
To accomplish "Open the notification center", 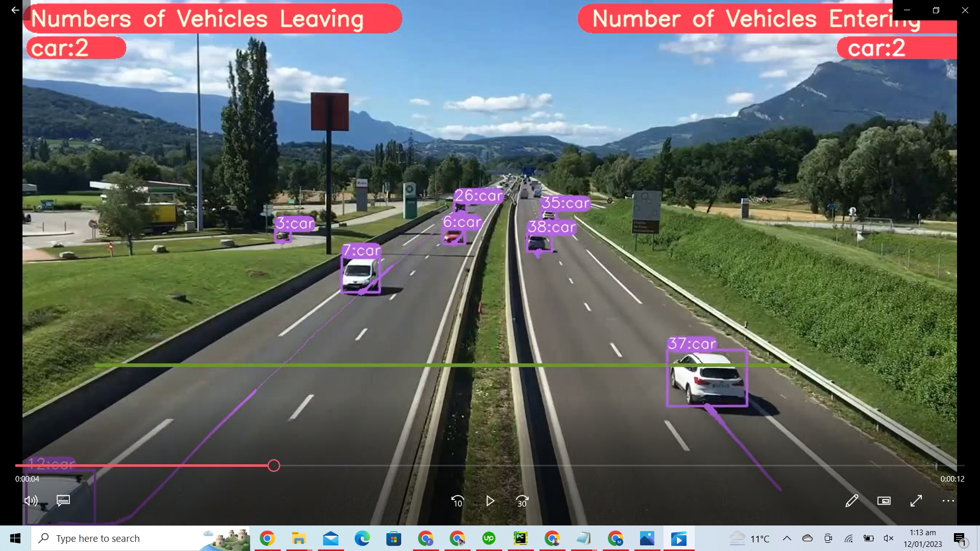I will coord(960,538).
